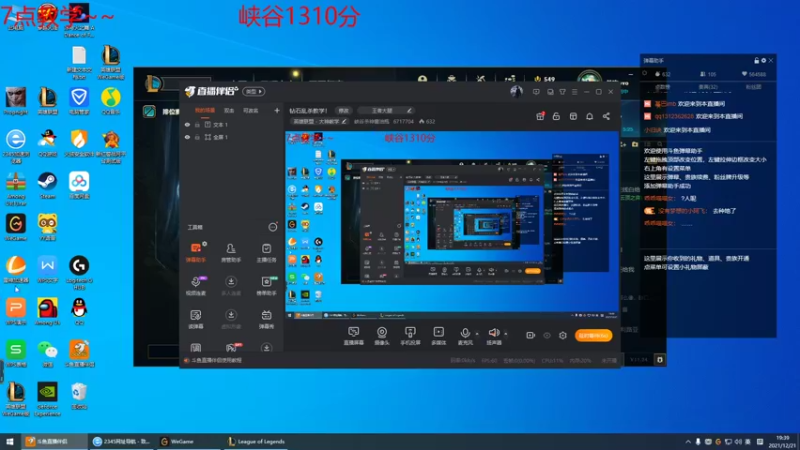The image size is (800, 450).
Task: Switch to the first scene tab in sources panel
Action: click(x=205, y=110)
